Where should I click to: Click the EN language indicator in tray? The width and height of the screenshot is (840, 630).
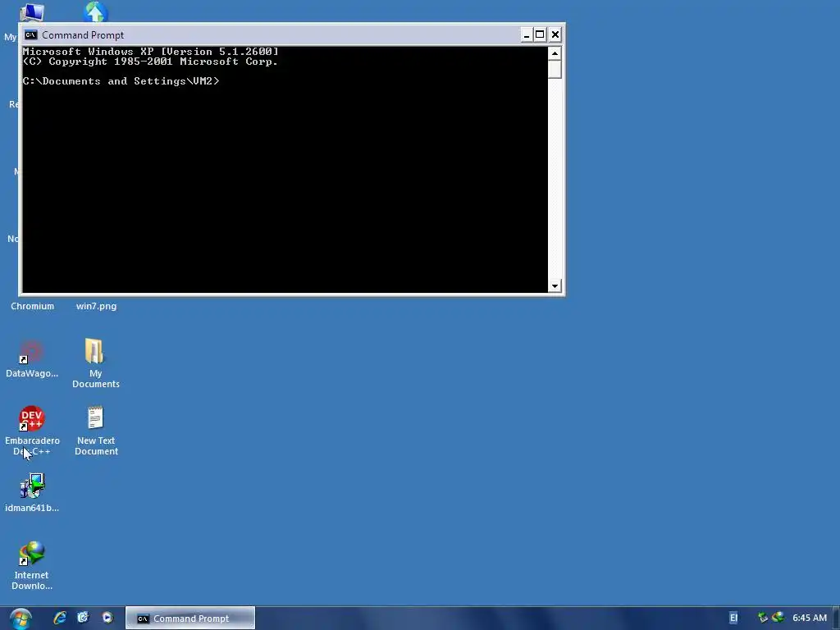[733, 619]
